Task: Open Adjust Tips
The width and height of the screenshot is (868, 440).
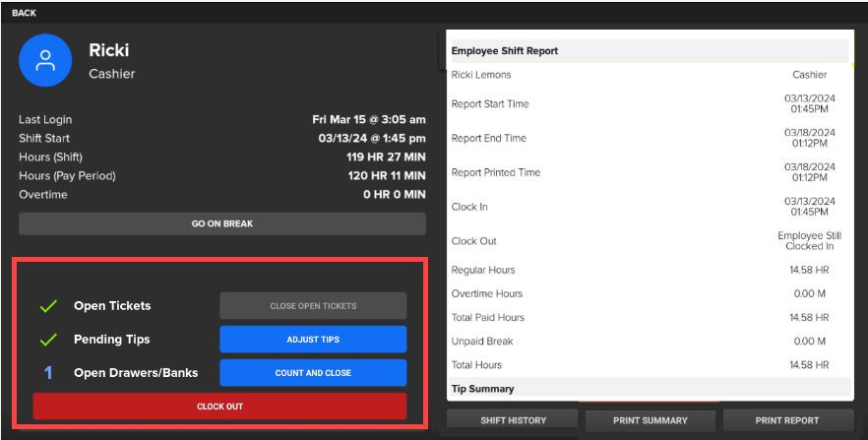Action: tap(313, 340)
